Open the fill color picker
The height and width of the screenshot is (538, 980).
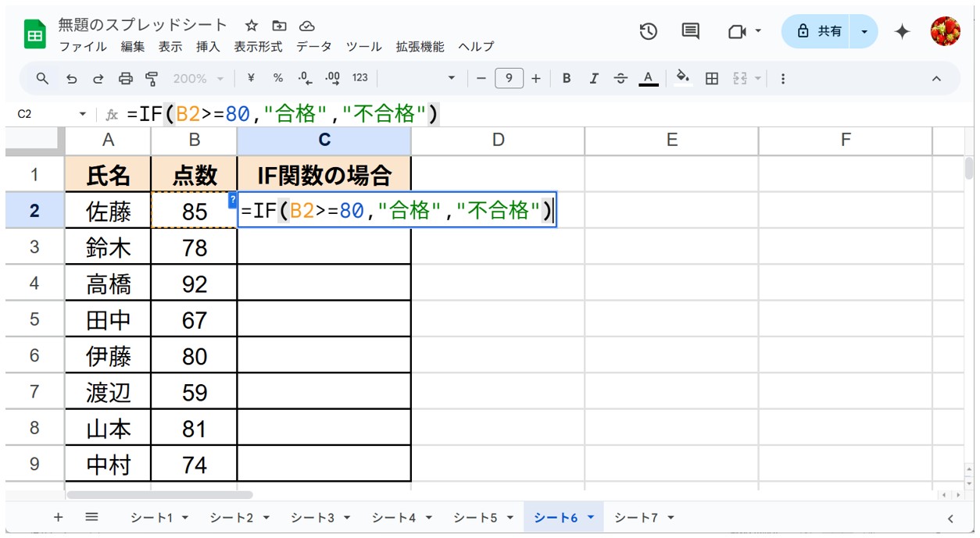[x=683, y=78]
